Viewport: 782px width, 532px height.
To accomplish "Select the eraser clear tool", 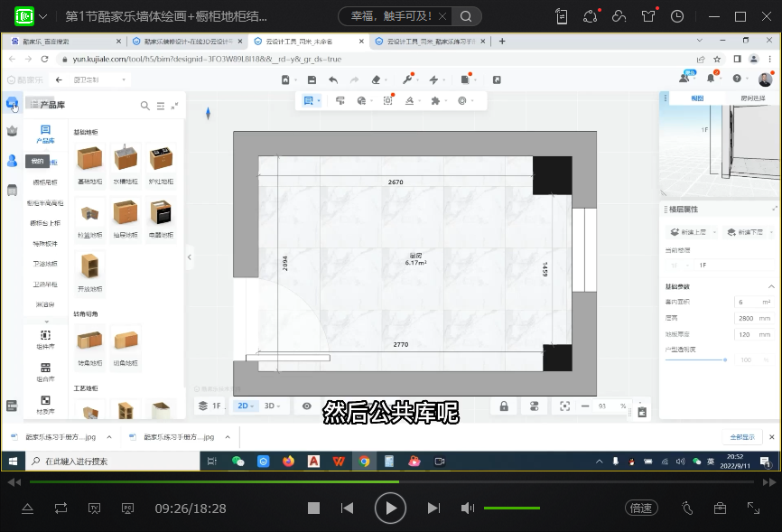I will point(377,79).
